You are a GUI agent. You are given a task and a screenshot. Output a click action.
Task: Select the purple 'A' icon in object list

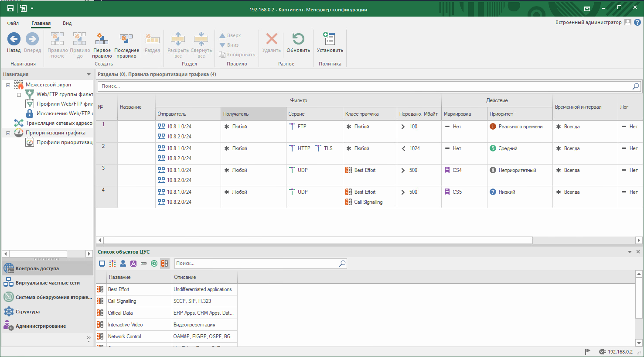pyautogui.click(x=133, y=264)
